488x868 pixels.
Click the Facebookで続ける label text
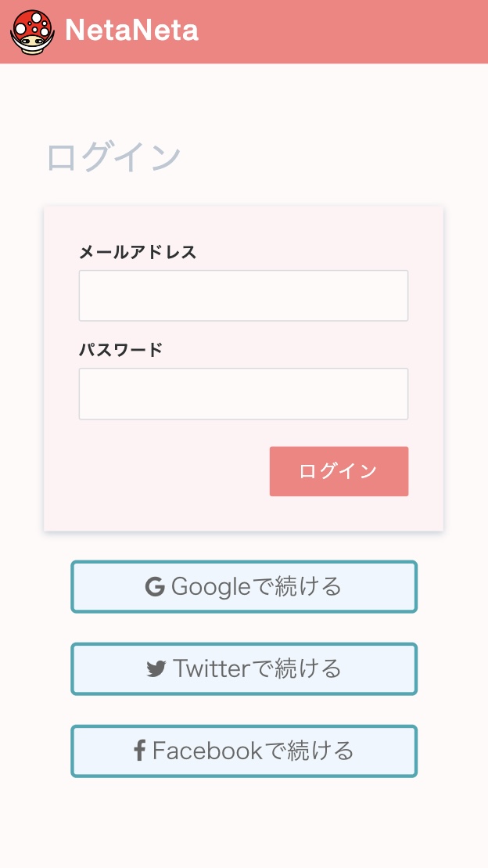(x=253, y=751)
